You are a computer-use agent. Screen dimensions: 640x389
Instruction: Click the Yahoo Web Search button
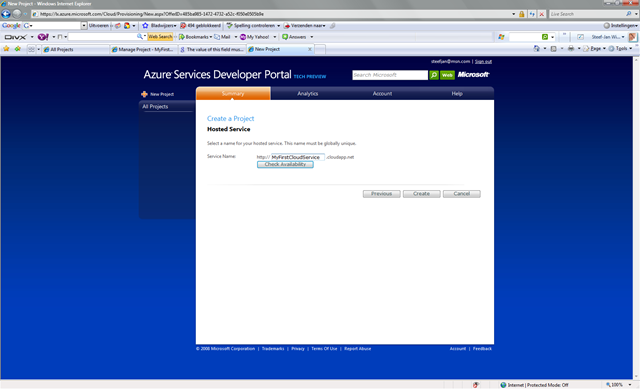click(160, 37)
